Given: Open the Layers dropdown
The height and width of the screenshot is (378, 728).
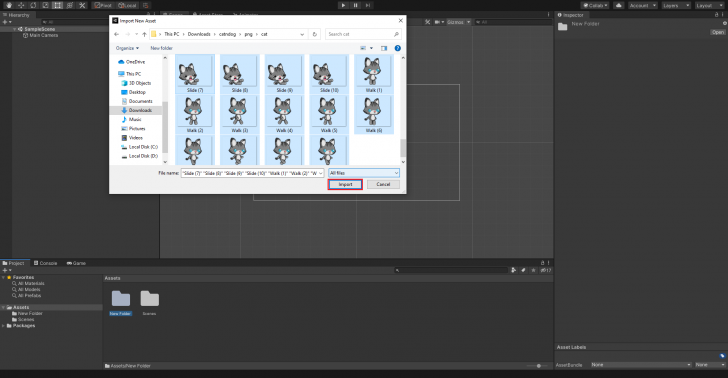Looking at the screenshot, I should [676, 5].
